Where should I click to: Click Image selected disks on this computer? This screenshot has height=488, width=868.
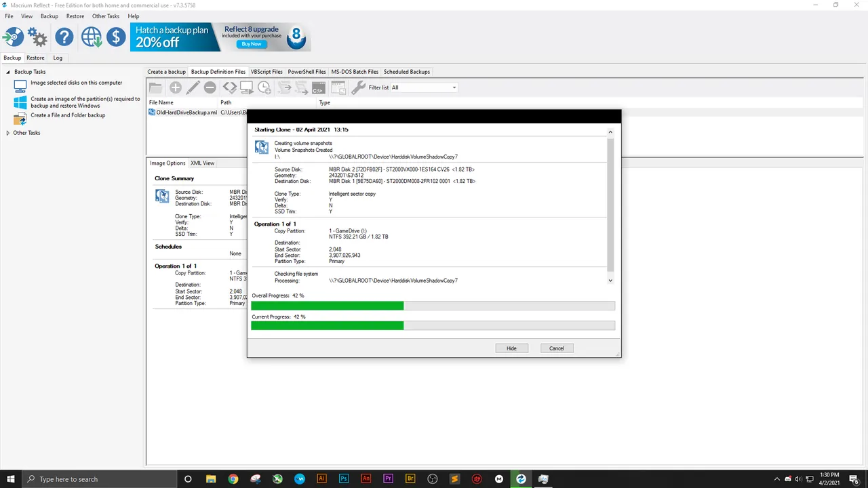[x=76, y=83]
